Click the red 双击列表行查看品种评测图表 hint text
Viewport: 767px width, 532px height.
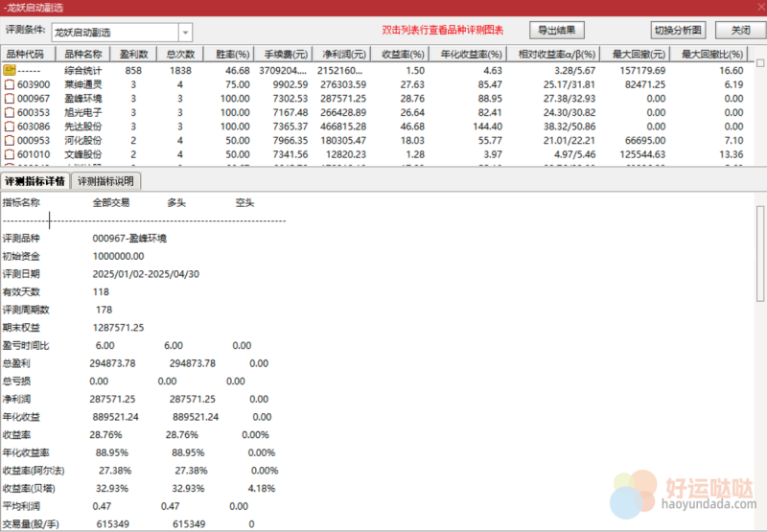[443, 31]
